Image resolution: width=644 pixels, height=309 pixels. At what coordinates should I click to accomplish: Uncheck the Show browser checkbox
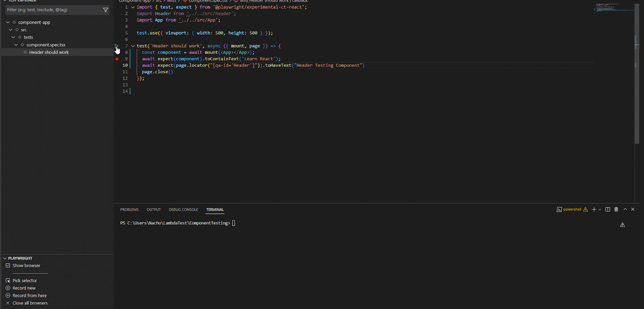pyautogui.click(x=8, y=266)
